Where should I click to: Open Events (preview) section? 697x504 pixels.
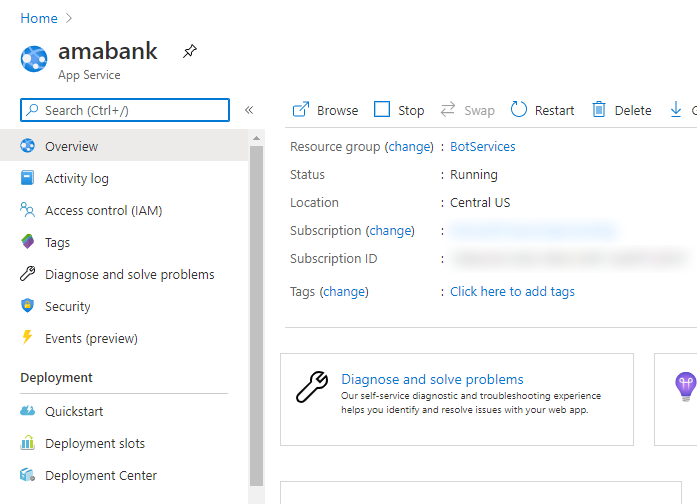coord(91,338)
